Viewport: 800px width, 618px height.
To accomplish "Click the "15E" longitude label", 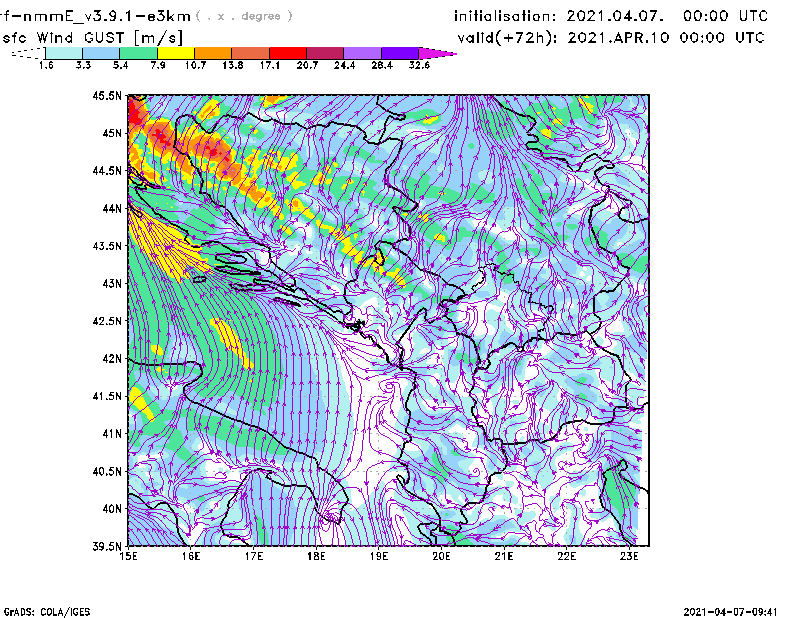I will coord(128,556).
